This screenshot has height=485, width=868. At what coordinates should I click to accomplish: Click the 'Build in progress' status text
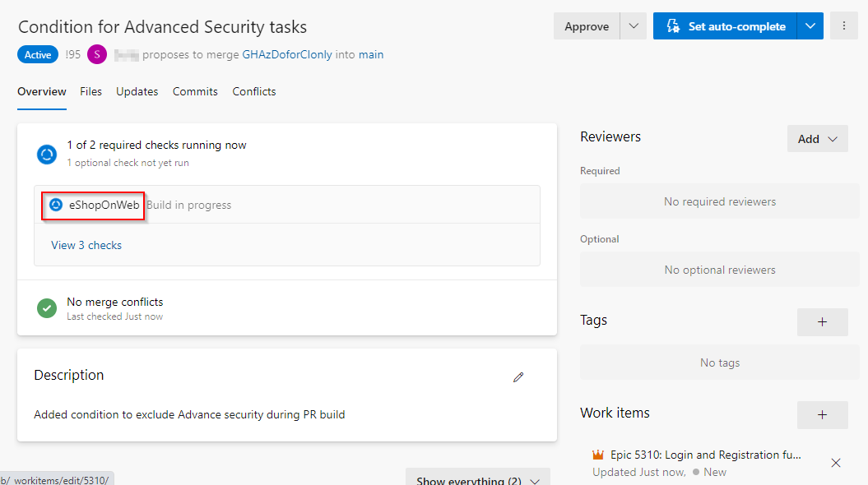tap(188, 206)
